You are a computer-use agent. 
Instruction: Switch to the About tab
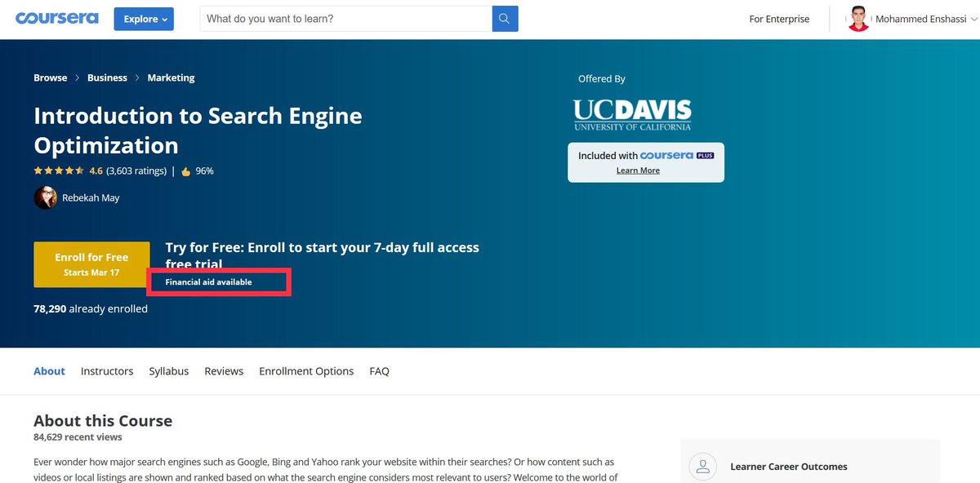click(49, 371)
